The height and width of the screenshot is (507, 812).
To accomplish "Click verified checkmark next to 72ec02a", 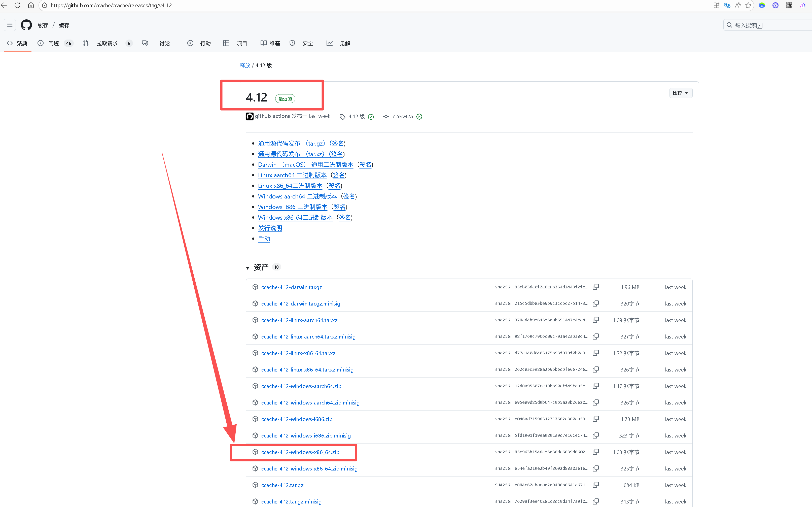I will 419,117.
